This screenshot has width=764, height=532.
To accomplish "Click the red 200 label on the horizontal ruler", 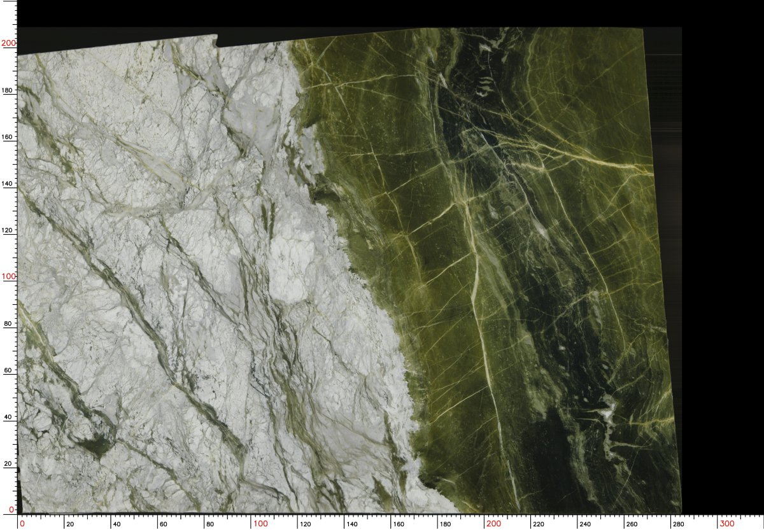I will 493,524.
